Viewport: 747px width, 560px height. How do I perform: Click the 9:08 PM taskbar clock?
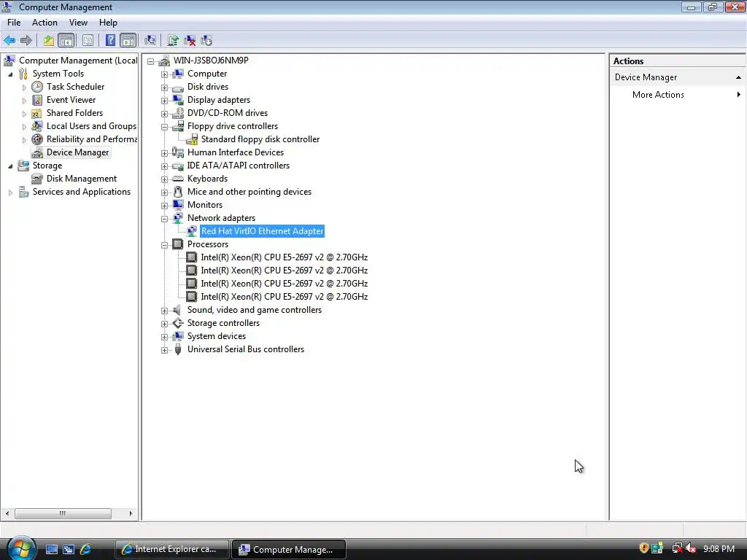pyautogui.click(x=719, y=549)
